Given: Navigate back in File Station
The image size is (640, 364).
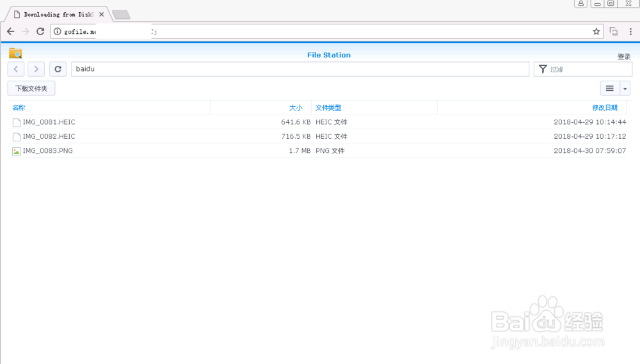Looking at the screenshot, I should pyautogui.click(x=16, y=69).
